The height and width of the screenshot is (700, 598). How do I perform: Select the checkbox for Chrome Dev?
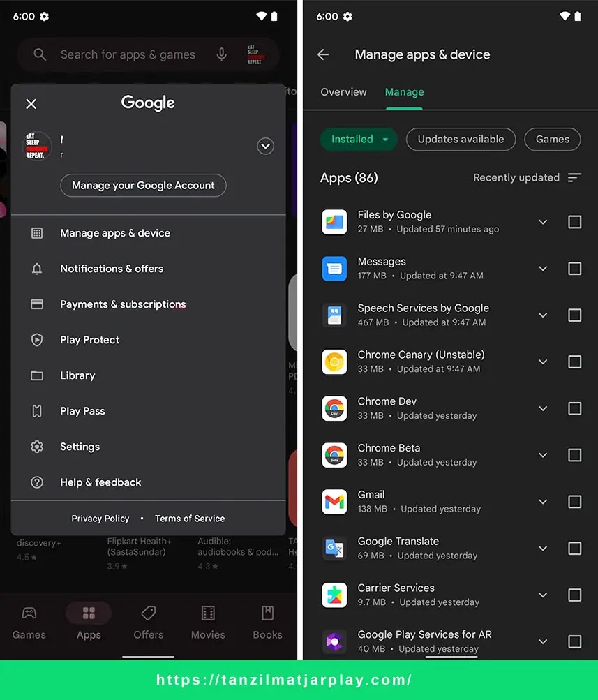point(575,408)
